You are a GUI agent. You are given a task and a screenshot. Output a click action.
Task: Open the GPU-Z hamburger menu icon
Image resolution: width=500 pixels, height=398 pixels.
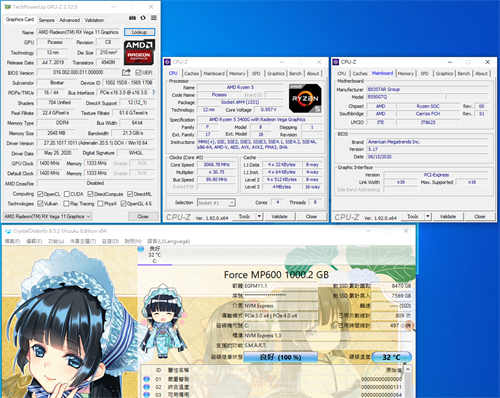click(154, 18)
